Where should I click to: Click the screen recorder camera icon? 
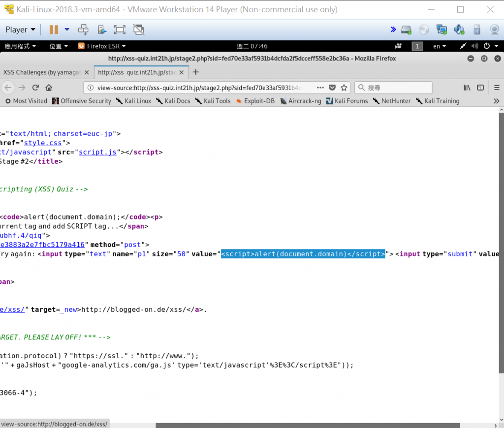[398, 46]
